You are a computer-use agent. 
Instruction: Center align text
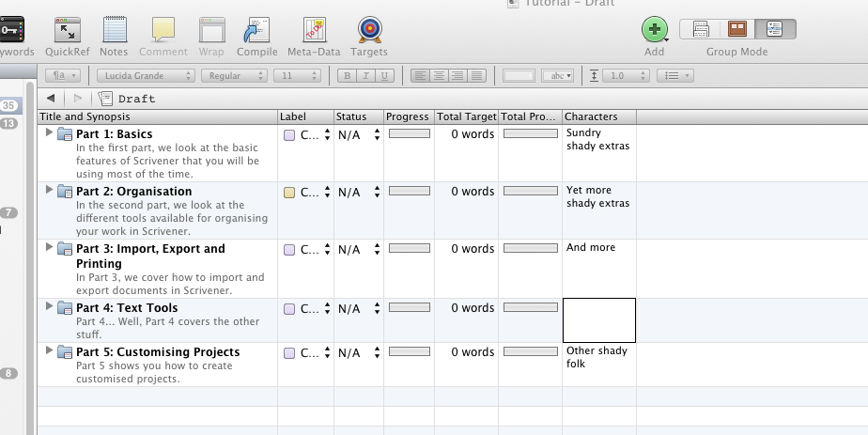tap(439, 76)
